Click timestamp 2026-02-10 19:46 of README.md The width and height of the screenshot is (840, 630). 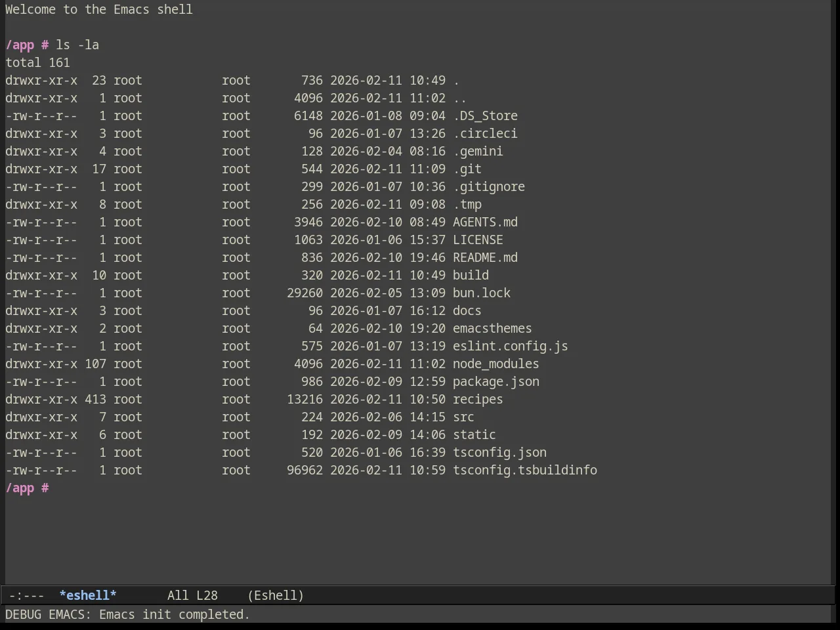click(388, 258)
